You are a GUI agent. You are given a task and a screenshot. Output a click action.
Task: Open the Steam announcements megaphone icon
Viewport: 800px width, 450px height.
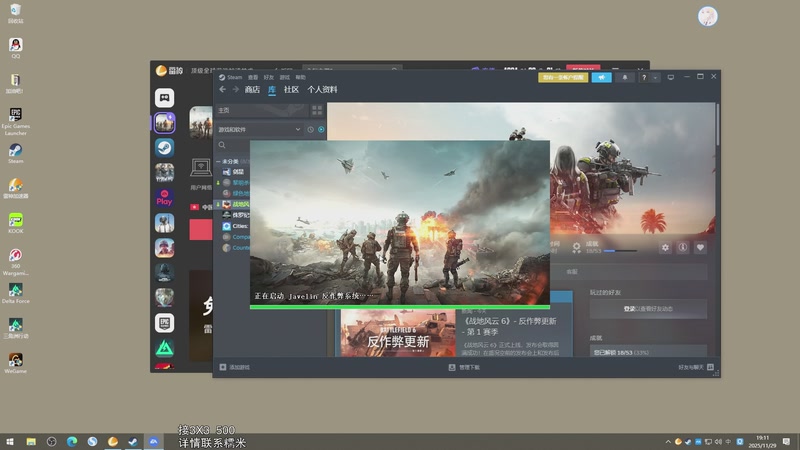[602, 78]
